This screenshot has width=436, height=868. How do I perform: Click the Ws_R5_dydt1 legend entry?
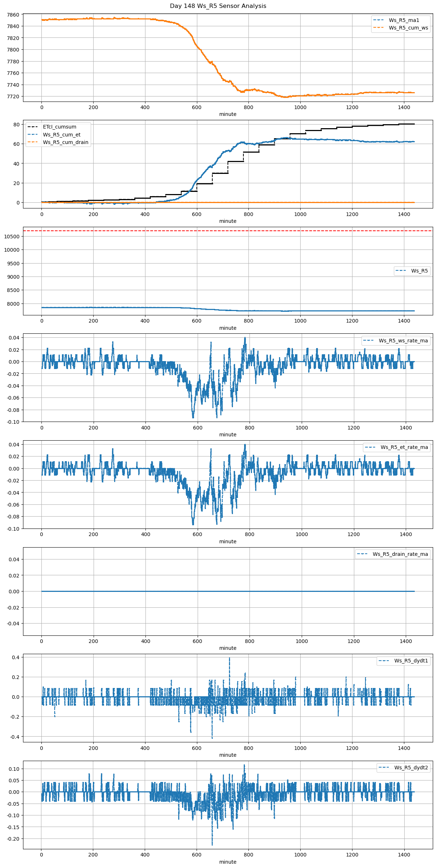coord(411,661)
